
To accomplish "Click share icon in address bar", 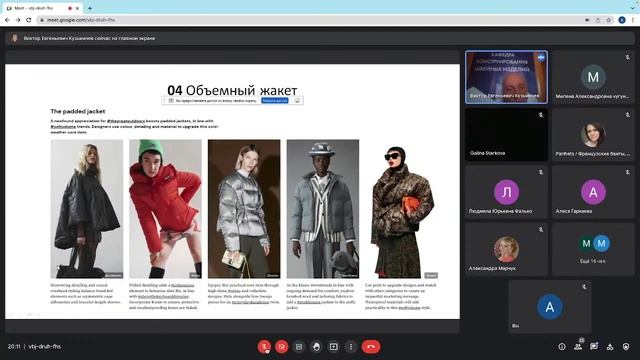I will (598, 20).
